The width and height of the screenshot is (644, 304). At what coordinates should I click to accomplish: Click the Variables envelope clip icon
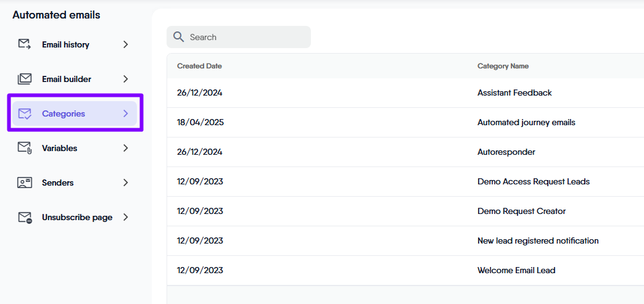(x=25, y=148)
